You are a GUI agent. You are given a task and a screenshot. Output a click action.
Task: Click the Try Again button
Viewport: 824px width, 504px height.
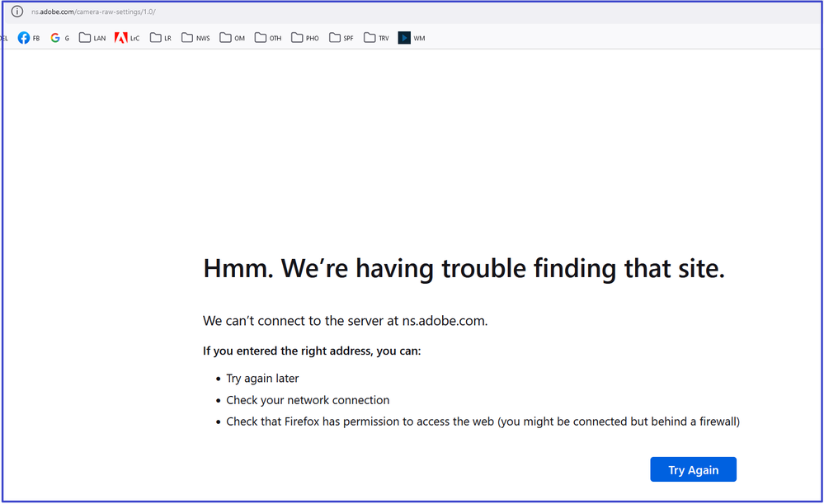coord(693,469)
